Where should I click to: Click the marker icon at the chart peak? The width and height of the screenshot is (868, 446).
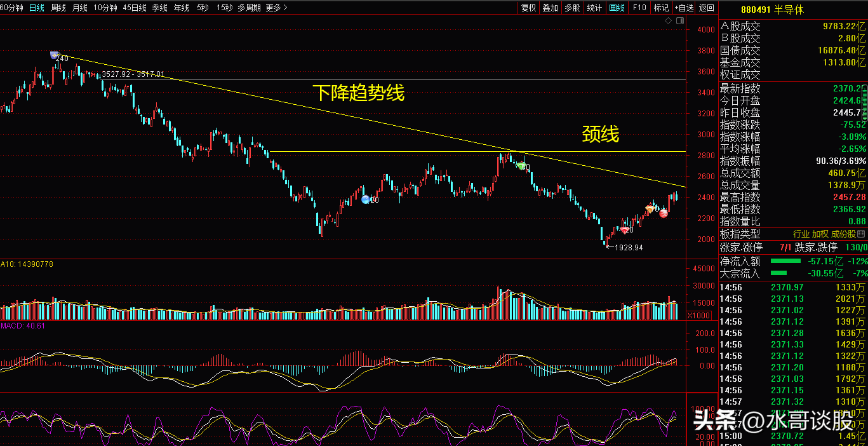tap(54, 55)
